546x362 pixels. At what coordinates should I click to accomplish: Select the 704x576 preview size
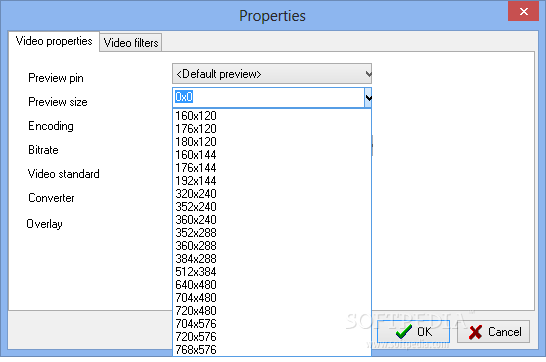272,324
